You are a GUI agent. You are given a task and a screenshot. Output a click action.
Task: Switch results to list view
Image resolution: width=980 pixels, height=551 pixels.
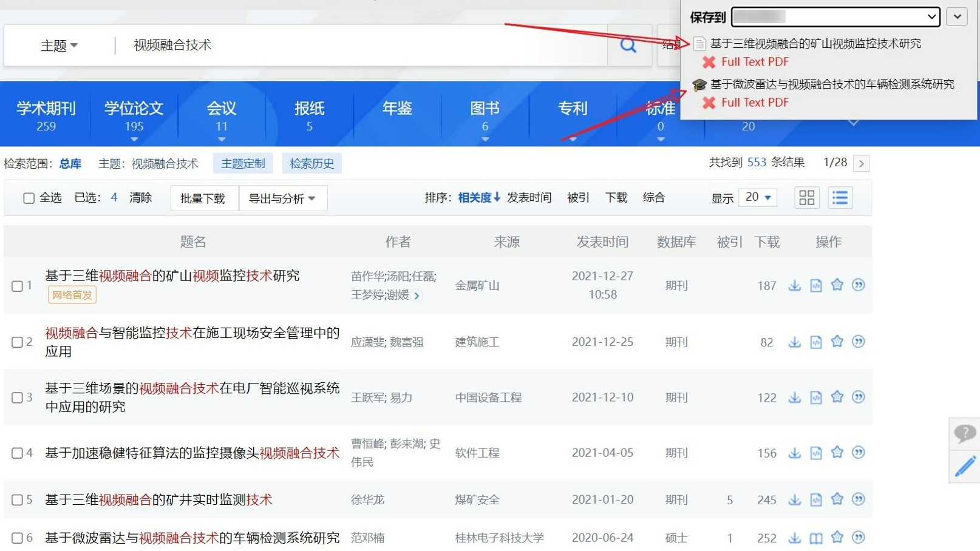click(x=840, y=197)
